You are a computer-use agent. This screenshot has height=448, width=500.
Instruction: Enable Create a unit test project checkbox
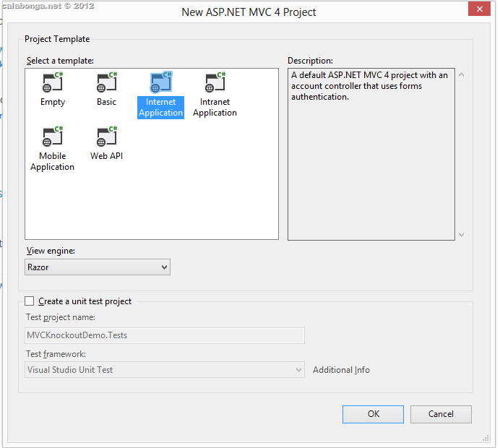tap(30, 301)
